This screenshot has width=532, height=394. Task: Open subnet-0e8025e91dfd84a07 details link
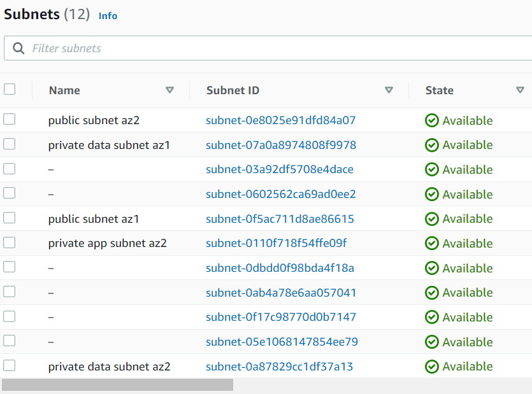point(280,120)
